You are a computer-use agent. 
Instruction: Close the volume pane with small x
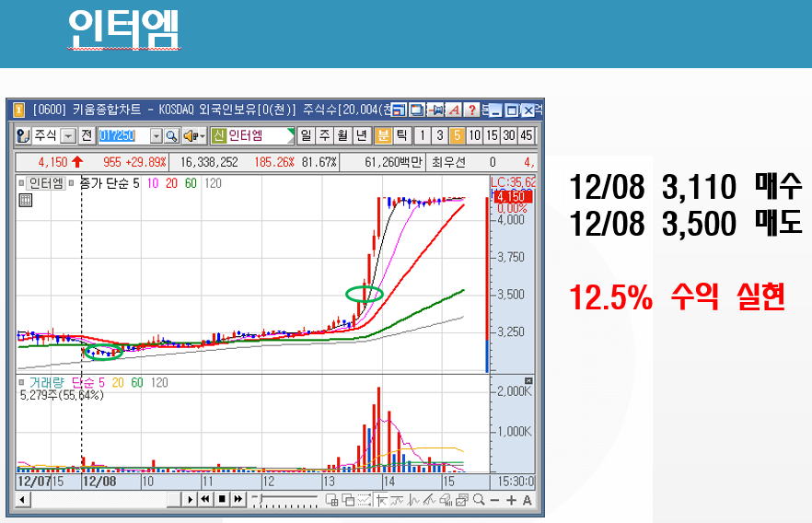click(528, 380)
